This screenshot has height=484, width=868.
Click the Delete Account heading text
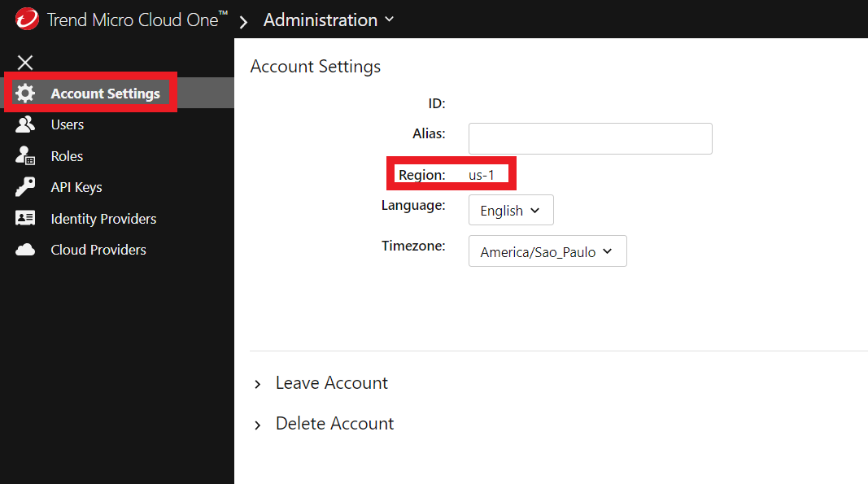click(335, 423)
